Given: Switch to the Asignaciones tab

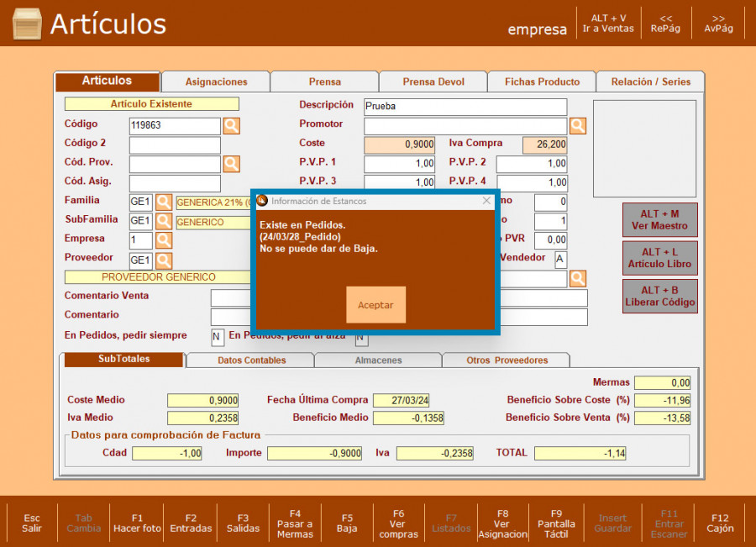Looking at the screenshot, I should click(x=216, y=82).
